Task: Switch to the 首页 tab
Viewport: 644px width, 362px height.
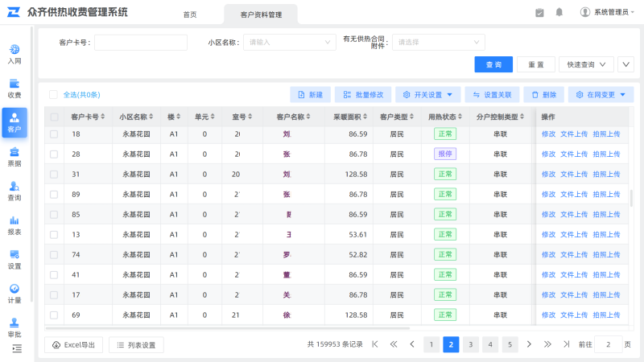Action: click(x=190, y=14)
